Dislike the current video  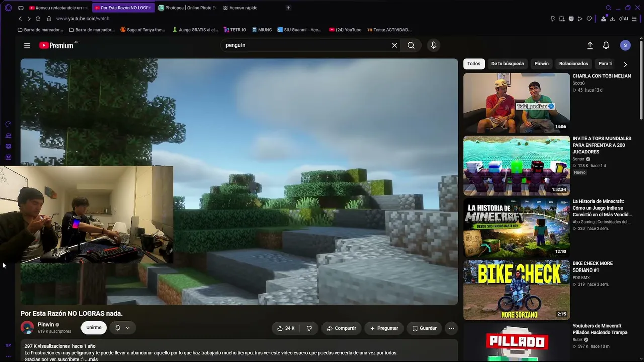[309, 328]
